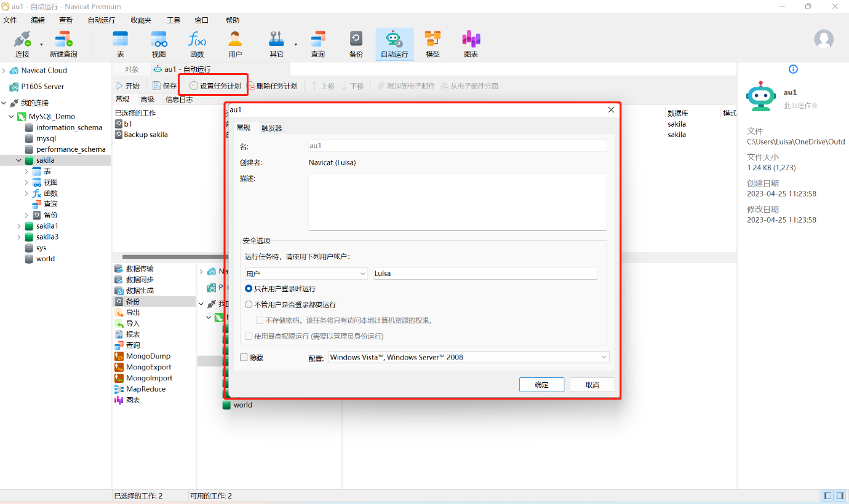Expand the sakila1 database node
The image size is (849, 504).
click(19, 226)
